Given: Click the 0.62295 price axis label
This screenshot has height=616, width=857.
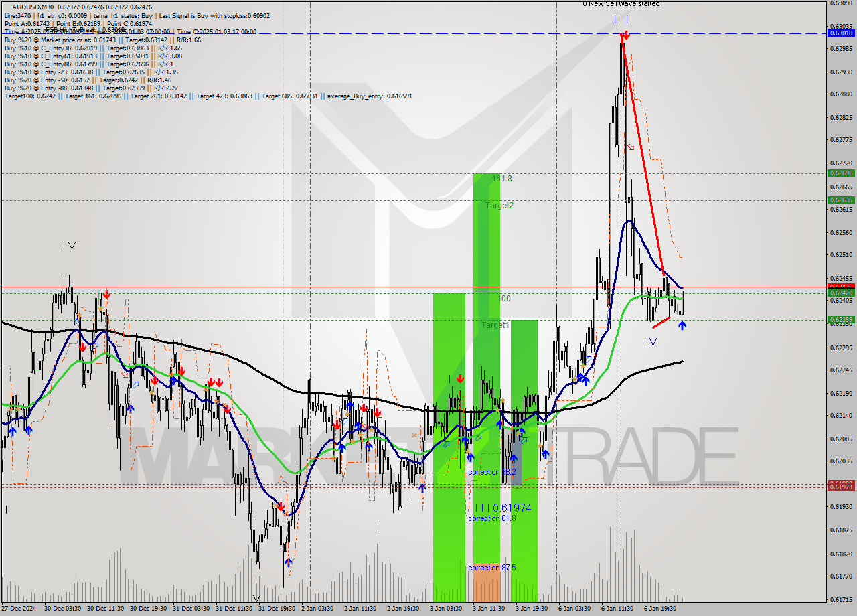Looking at the screenshot, I should click(x=841, y=348).
